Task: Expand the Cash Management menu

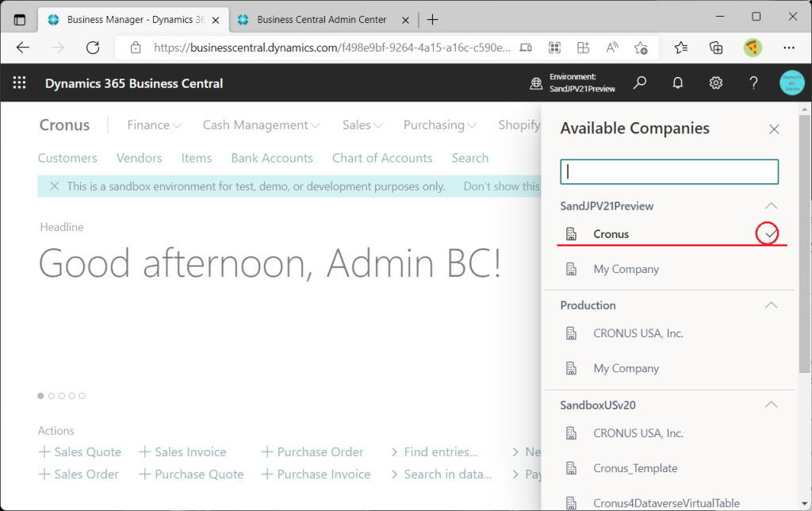Action: [x=261, y=125]
